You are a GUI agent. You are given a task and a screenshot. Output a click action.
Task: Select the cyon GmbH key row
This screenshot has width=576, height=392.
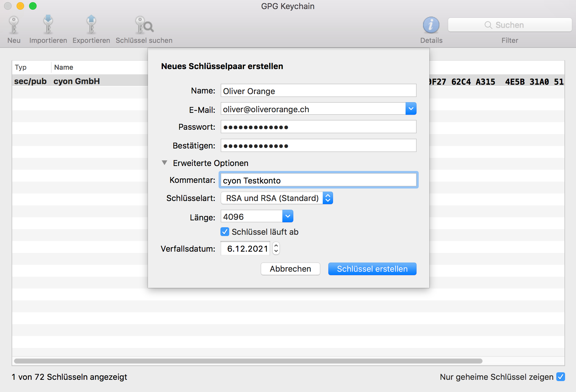tap(77, 81)
